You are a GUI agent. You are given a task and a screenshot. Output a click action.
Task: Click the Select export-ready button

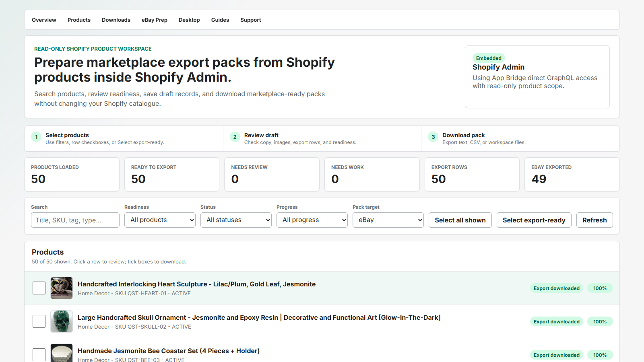pyautogui.click(x=534, y=220)
